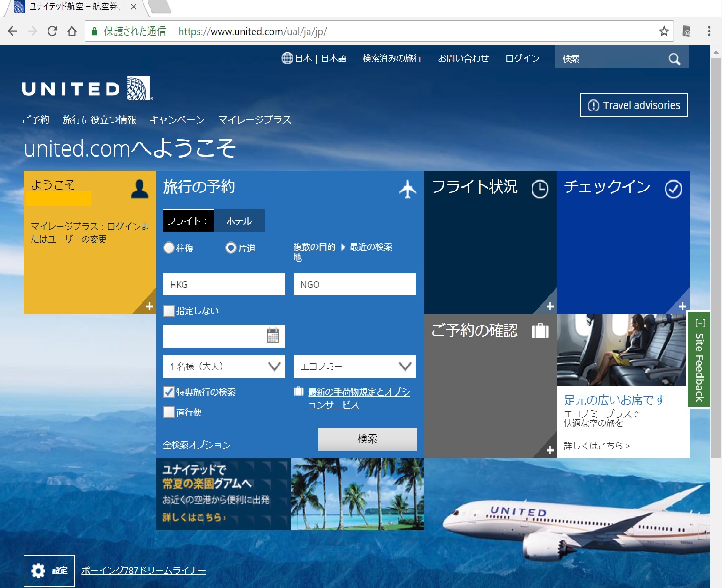Expand the フライト状況 tile plus
The width and height of the screenshot is (722, 588).
pyautogui.click(x=549, y=307)
